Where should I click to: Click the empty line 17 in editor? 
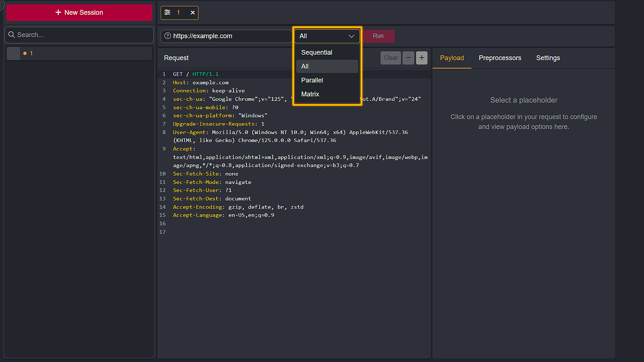click(x=294, y=232)
